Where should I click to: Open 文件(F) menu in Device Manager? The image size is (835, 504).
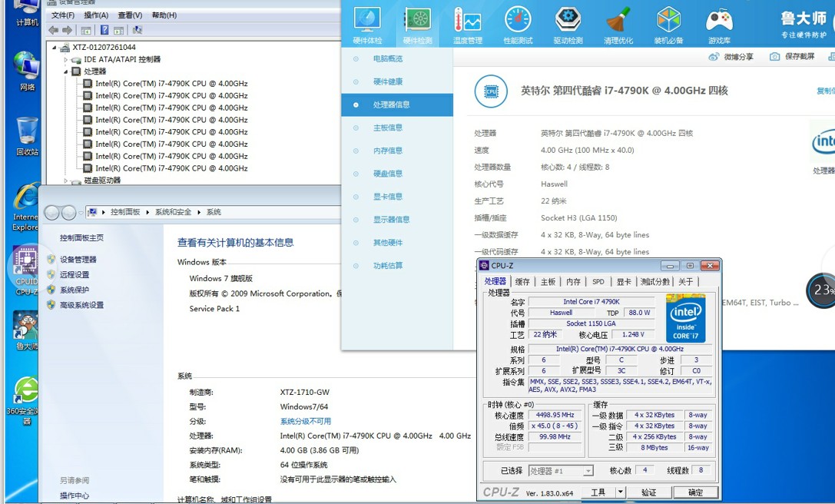(x=63, y=15)
